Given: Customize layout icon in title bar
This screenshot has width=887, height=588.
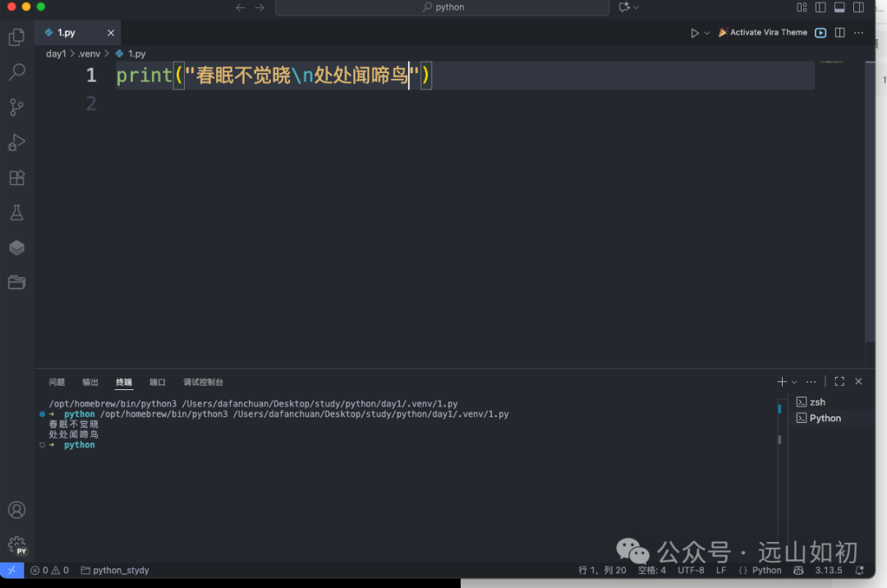Looking at the screenshot, I should [x=802, y=7].
